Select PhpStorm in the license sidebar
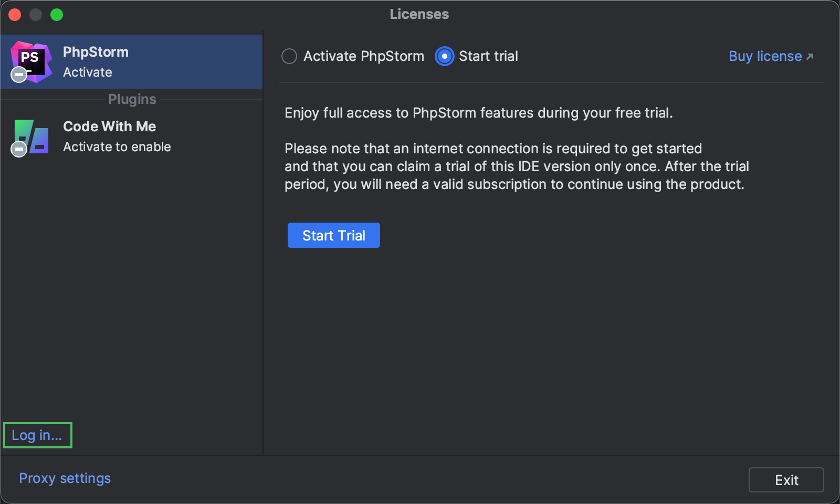The width and height of the screenshot is (840, 504). coord(131,61)
